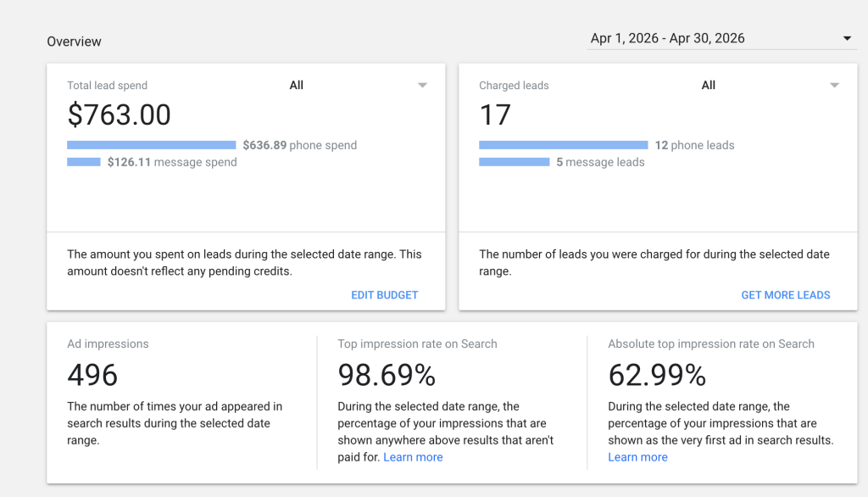Screen dimensions: 868x497
Task: Click the date range dropdown arrow icon
Action: (x=846, y=37)
